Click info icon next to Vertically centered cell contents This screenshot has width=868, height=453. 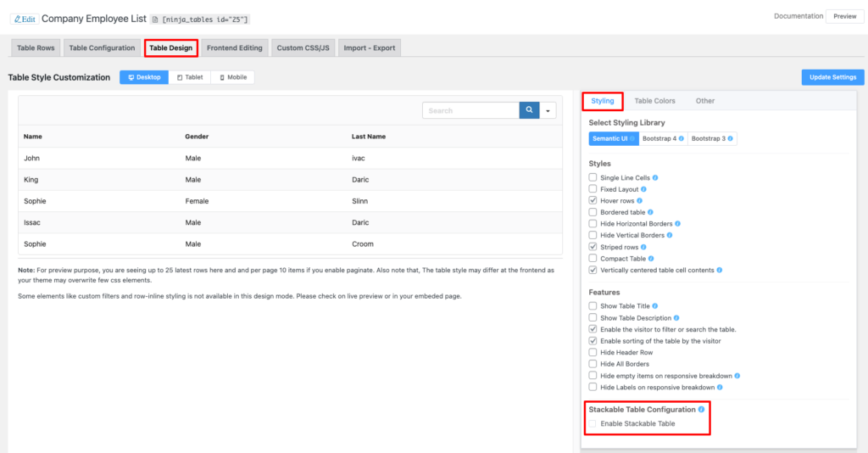719,271
